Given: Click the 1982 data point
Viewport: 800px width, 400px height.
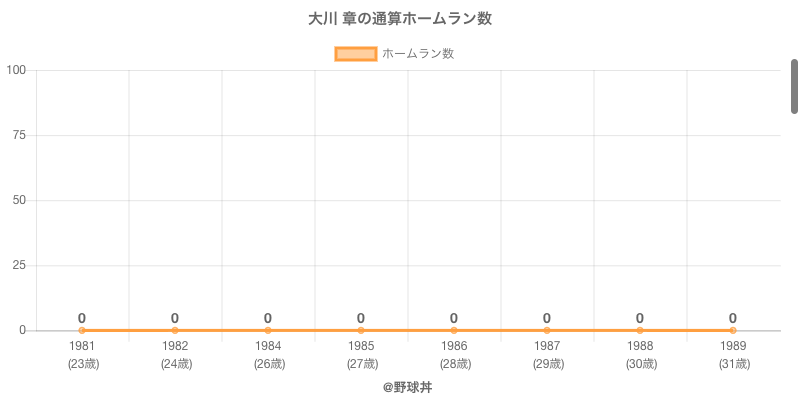Looking at the screenshot, I should pyautogui.click(x=175, y=330).
